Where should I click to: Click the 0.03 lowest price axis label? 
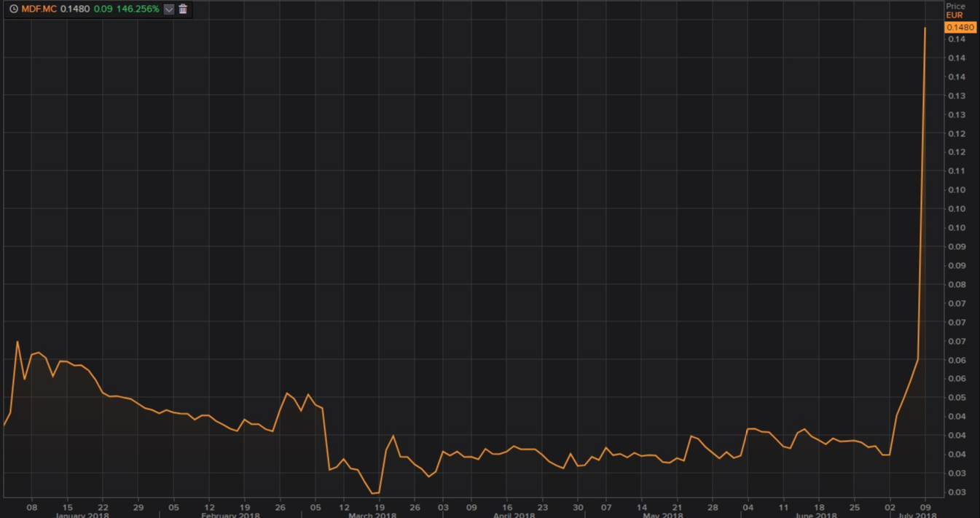pos(957,493)
